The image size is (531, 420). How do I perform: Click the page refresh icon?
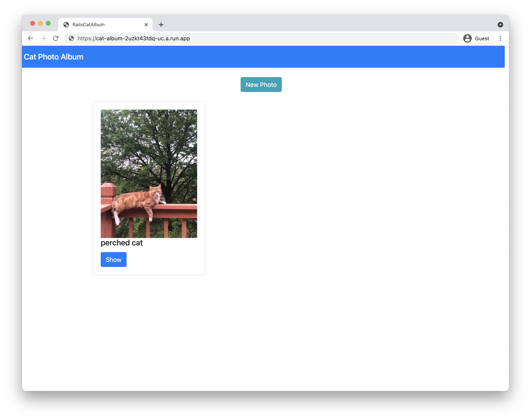[56, 38]
